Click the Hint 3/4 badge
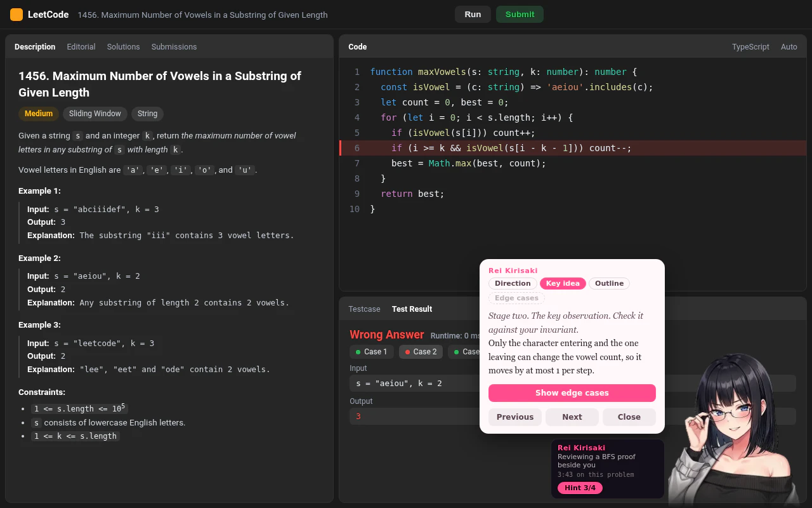Viewport: 812px width, 508px height. (x=580, y=488)
